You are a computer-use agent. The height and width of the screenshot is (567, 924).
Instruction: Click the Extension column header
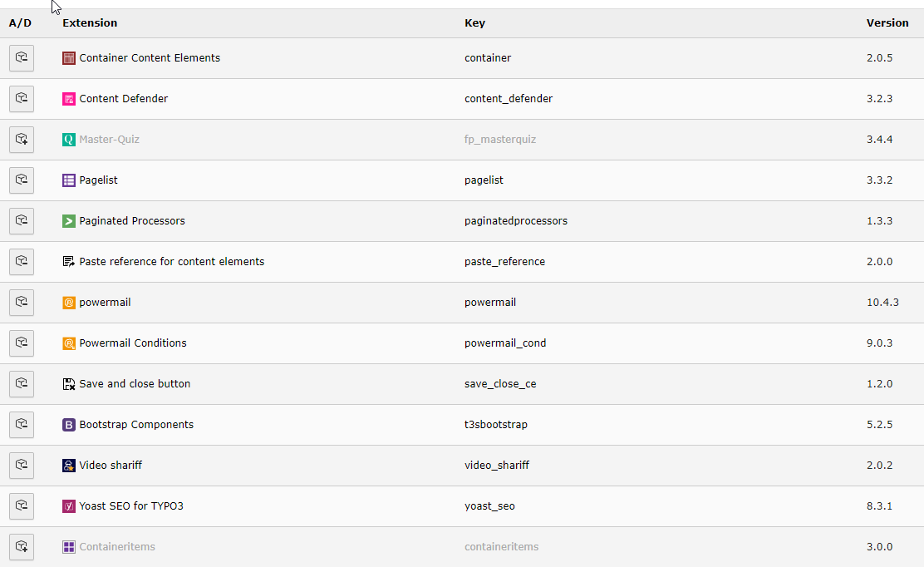[x=90, y=22]
